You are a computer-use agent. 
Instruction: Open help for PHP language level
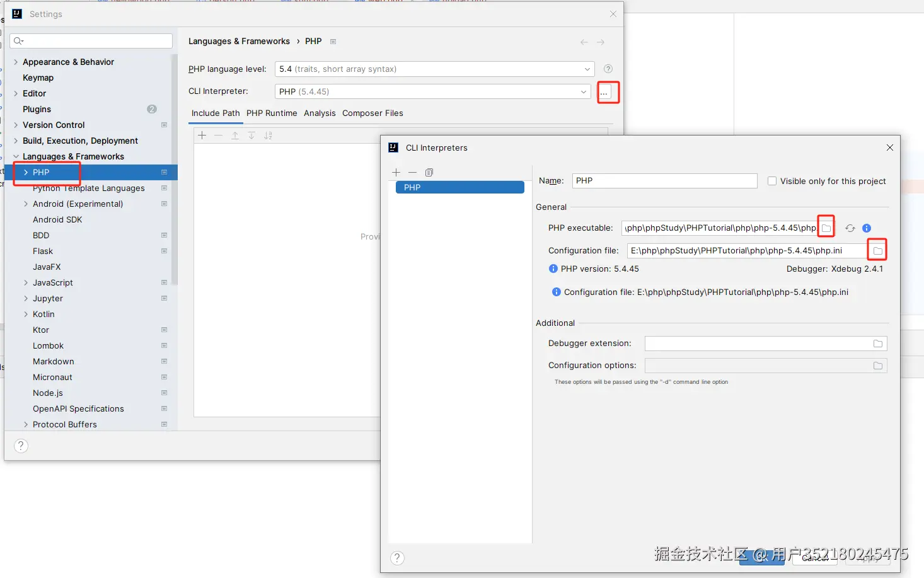pos(608,69)
